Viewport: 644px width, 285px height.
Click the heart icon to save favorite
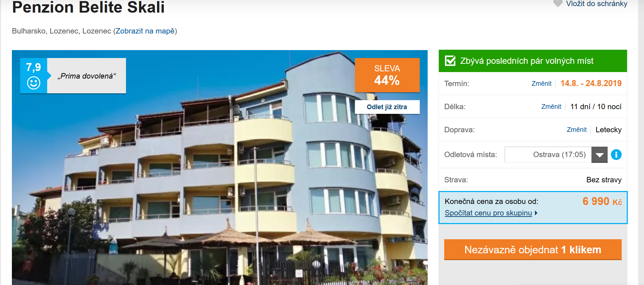[558, 4]
